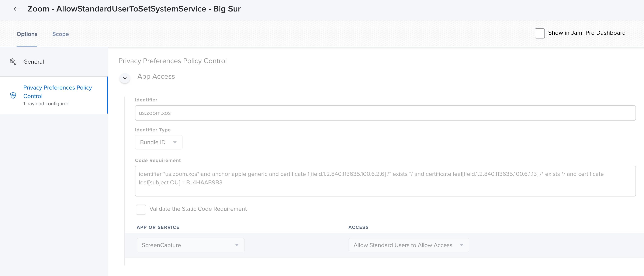Click the Identifier Type label

point(153,130)
